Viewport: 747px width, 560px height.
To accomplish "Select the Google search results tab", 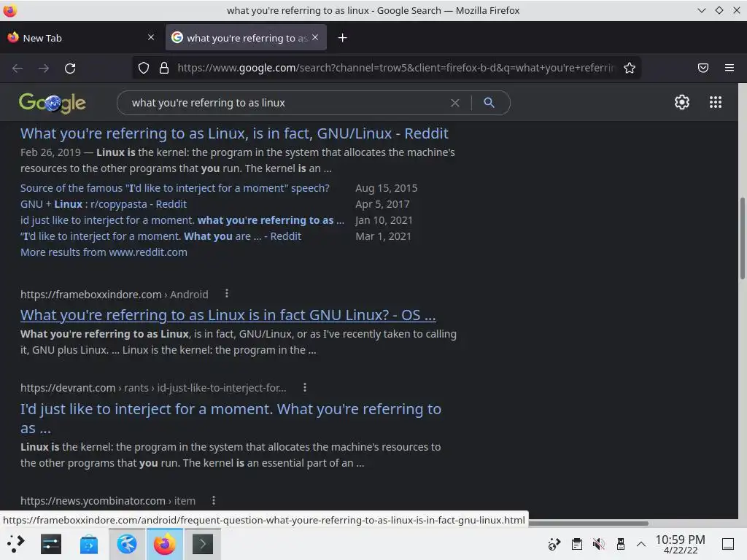I will [x=246, y=38].
